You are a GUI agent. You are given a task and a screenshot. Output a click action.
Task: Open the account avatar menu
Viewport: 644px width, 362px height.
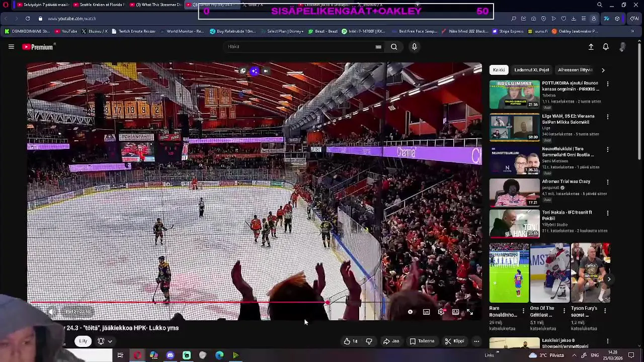coord(622,47)
